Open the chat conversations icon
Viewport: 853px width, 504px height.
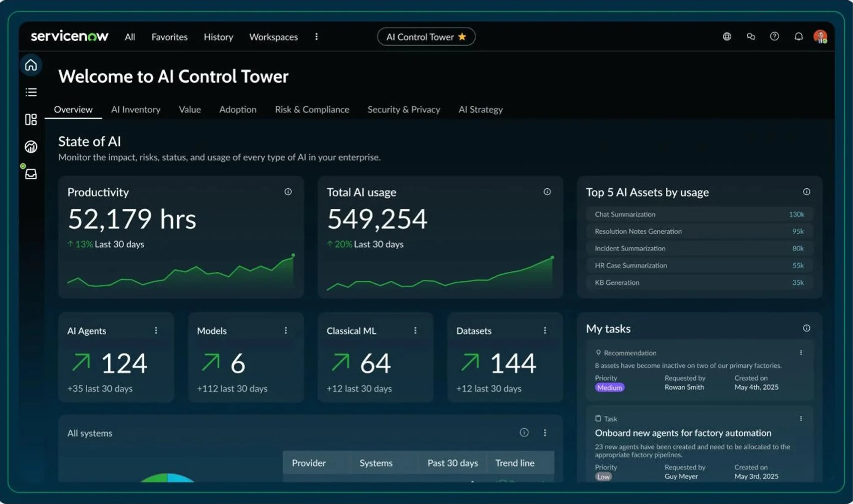tap(751, 36)
